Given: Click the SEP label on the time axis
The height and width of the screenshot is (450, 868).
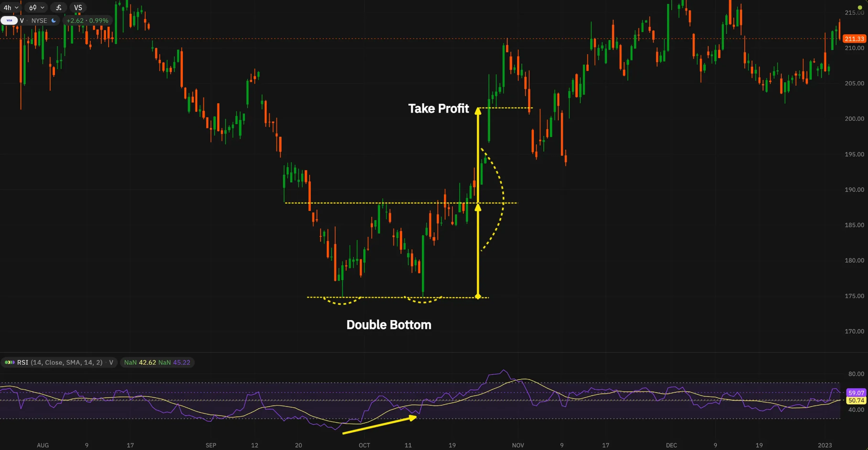Looking at the screenshot, I should [x=211, y=445].
